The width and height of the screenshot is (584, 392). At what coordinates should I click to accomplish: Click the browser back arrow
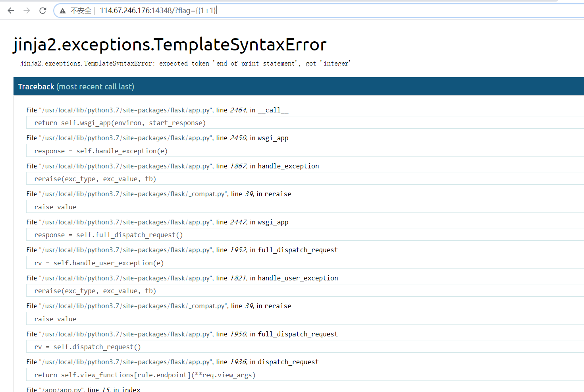[11, 11]
